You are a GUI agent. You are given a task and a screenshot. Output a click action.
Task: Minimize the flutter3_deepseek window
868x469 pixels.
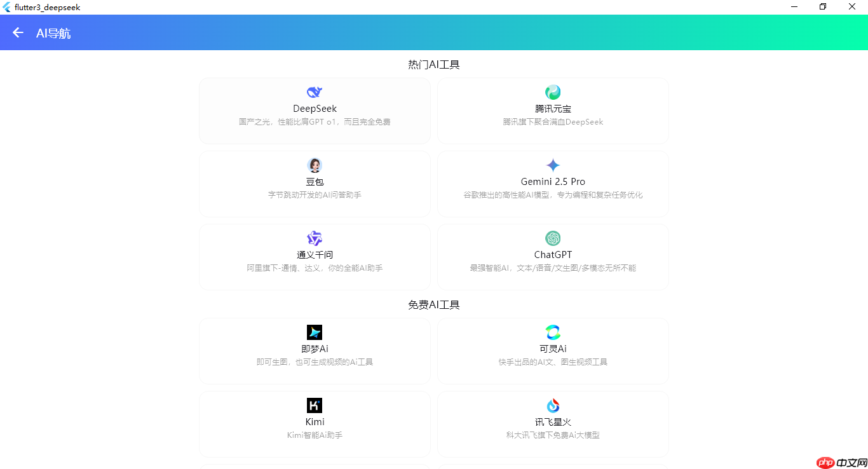[794, 7]
